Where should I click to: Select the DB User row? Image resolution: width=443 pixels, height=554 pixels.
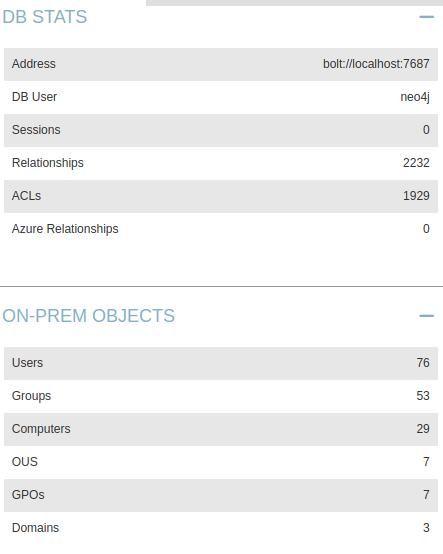[221, 97]
